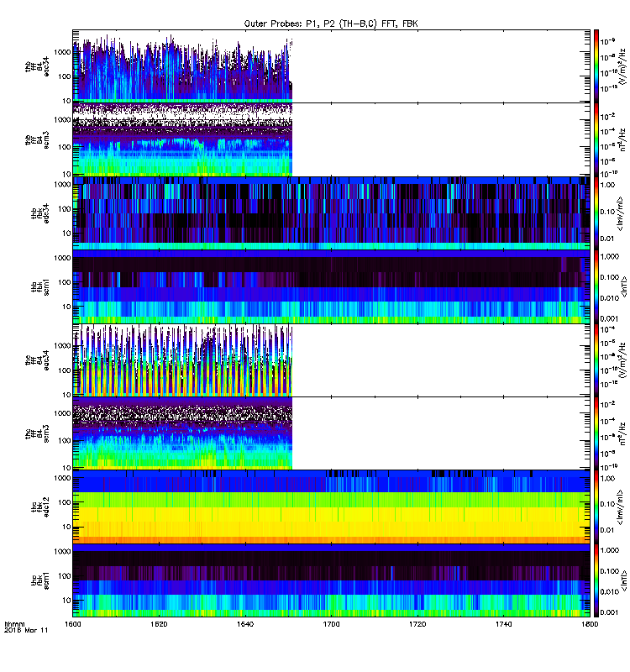Click the thc fbk scm1 panel label
The height and width of the screenshot is (672, 630).
click(39, 580)
